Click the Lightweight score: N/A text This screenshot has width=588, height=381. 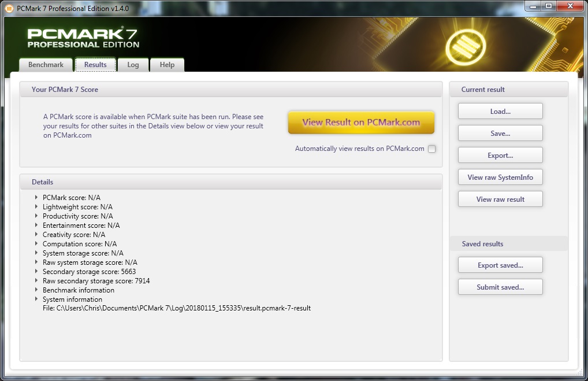point(77,207)
